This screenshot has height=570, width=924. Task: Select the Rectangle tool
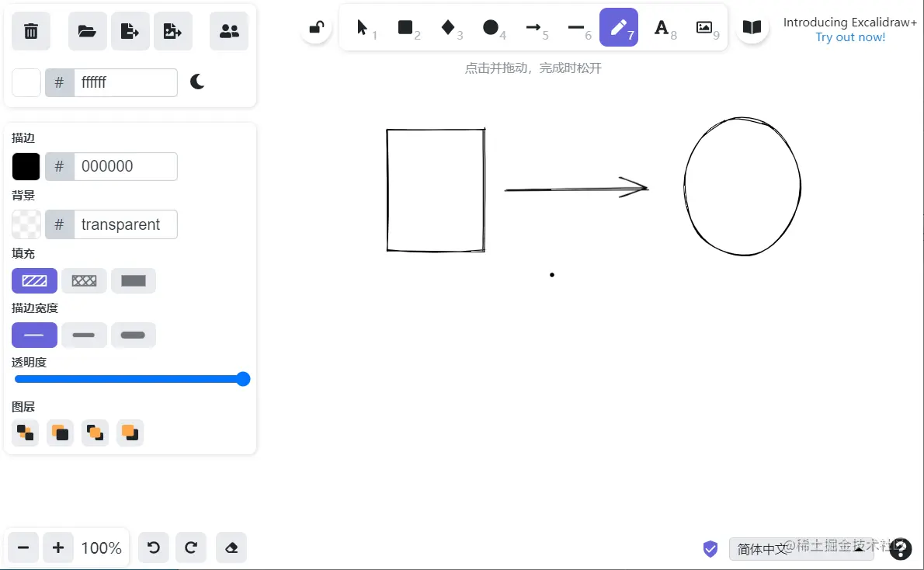[x=406, y=27]
